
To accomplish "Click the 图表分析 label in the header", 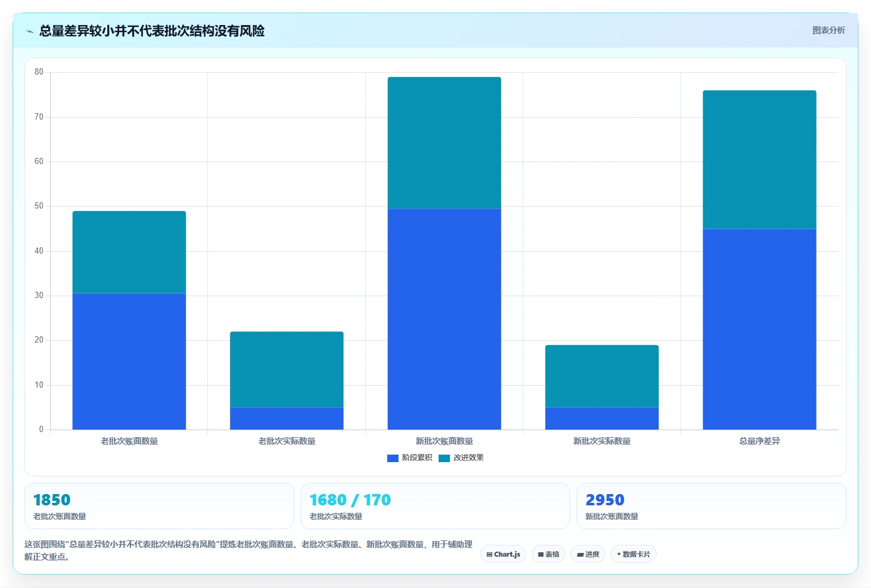I will click(x=828, y=30).
